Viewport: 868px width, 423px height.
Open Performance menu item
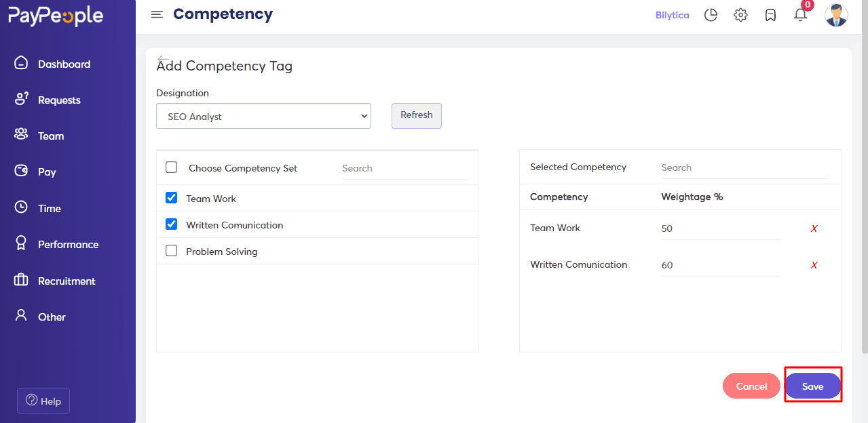tap(68, 244)
